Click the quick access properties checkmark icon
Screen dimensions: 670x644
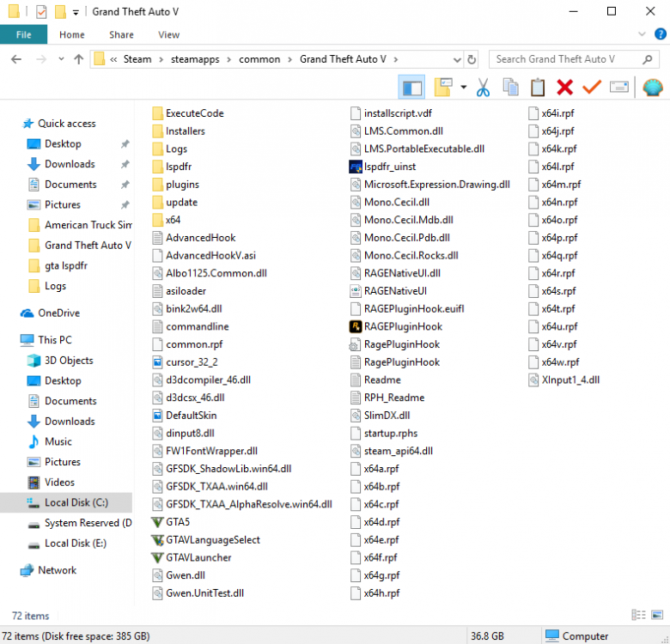pos(41,12)
